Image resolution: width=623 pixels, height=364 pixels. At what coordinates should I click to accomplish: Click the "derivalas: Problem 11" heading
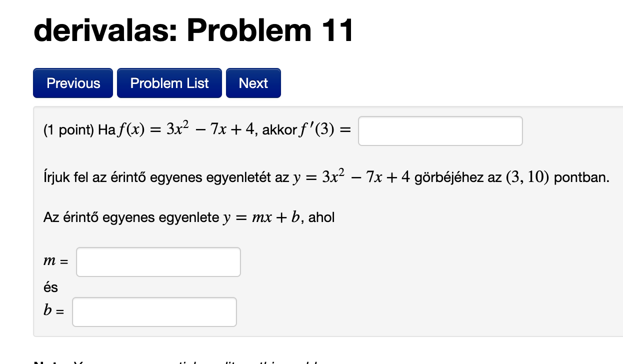coord(193,30)
